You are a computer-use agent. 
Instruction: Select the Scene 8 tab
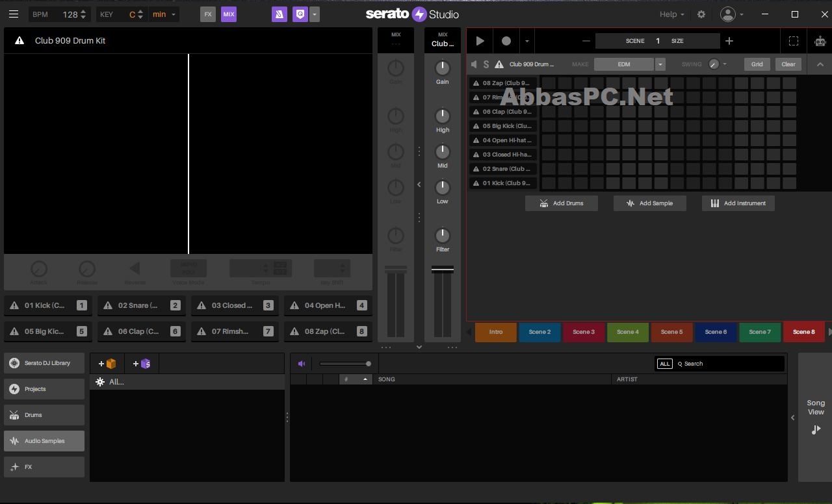tap(804, 332)
